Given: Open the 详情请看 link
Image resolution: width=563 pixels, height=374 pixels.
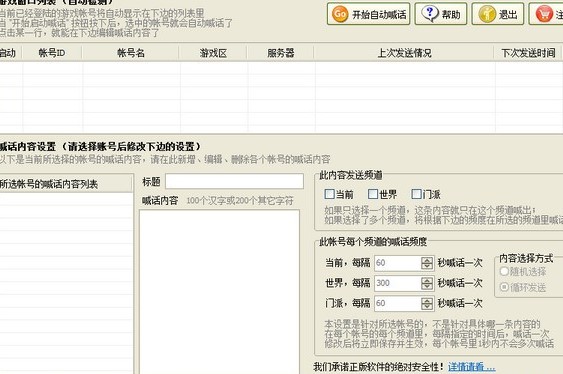Looking at the screenshot, I should pos(471,367).
